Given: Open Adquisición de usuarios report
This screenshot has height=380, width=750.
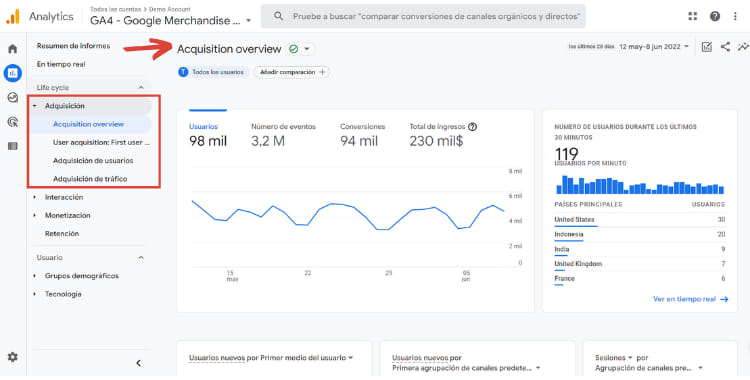Looking at the screenshot, I should click(92, 161).
